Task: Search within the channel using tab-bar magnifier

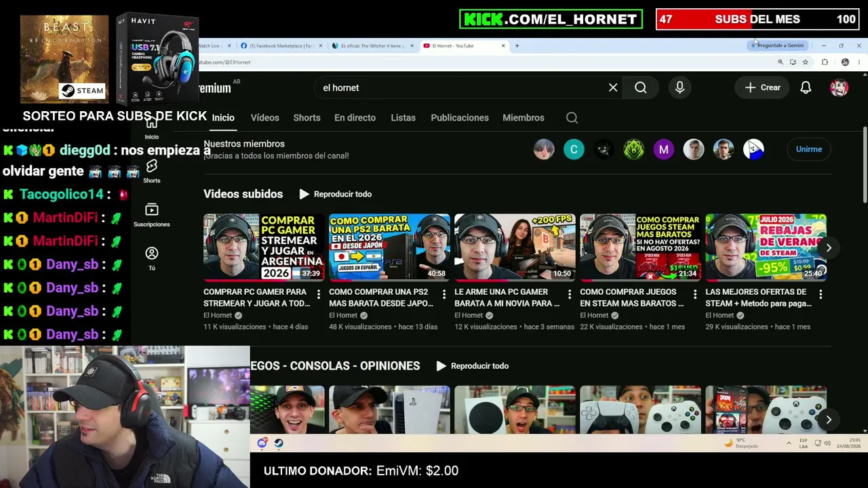Action: pyautogui.click(x=572, y=118)
